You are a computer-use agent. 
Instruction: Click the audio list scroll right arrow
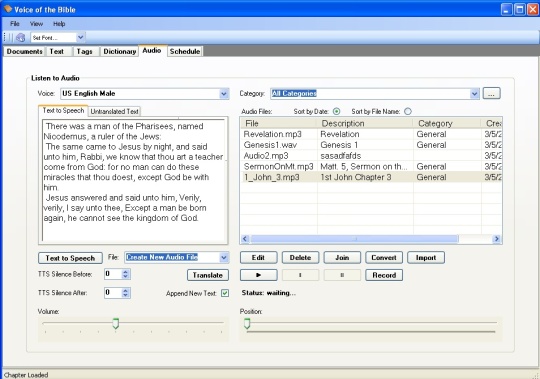point(497,239)
